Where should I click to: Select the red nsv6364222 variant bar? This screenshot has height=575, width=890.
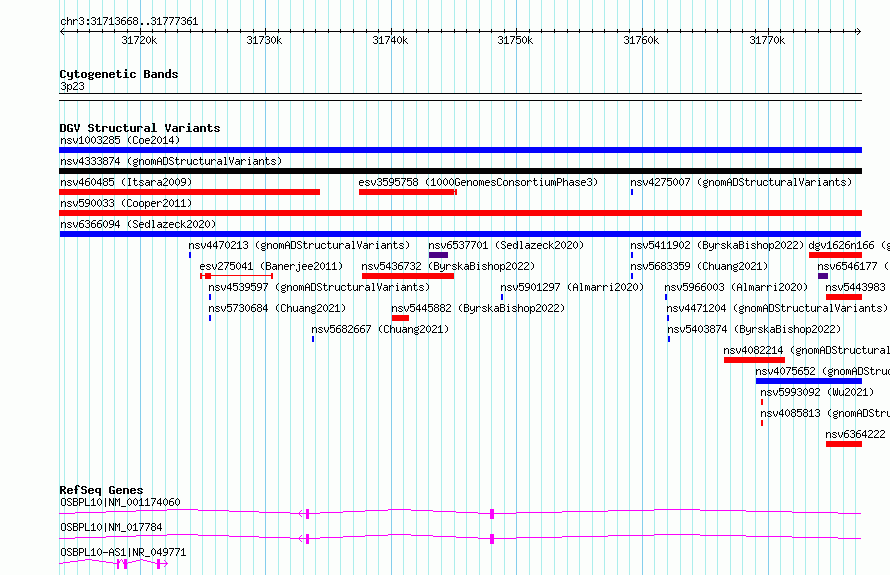[843, 444]
